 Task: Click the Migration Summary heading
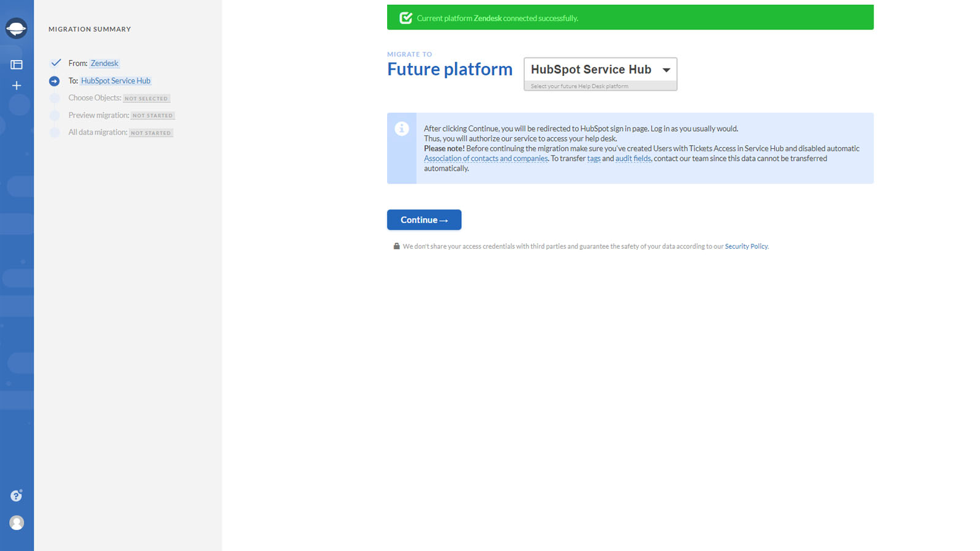(x=90, y=29)
